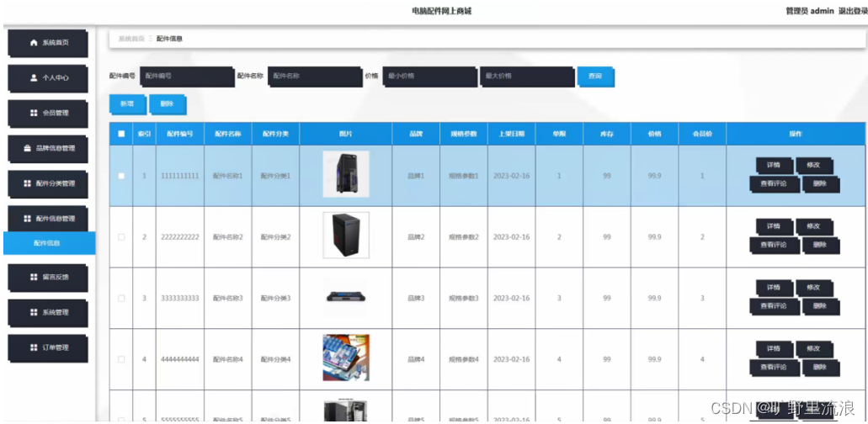
Task: Click the grid icon beside 会员管理
Action: point(34,113)
